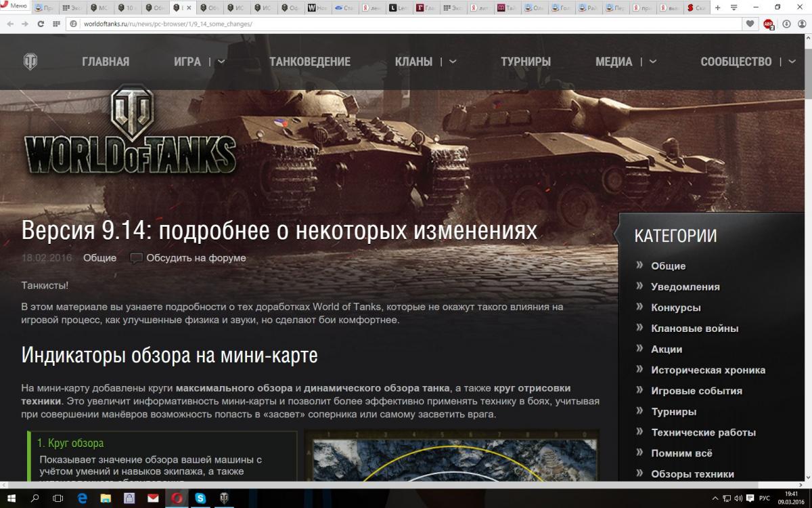The width and height of the screenshot is (812, 508).
Task: Click the forum speech bubble icon
Action: pos(136,258)
